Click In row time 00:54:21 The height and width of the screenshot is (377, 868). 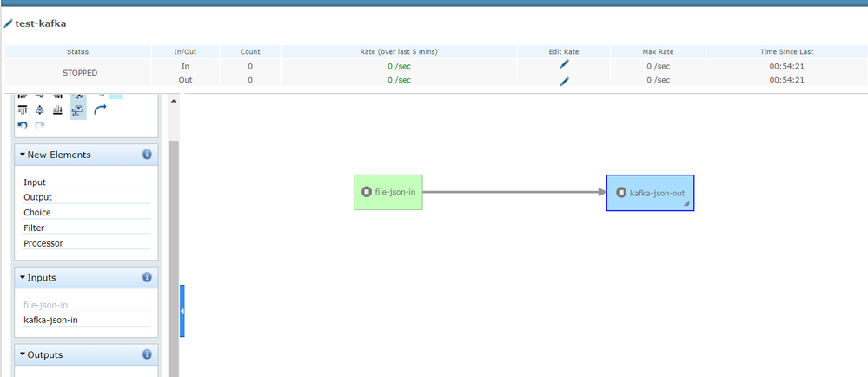coord(786,66)
